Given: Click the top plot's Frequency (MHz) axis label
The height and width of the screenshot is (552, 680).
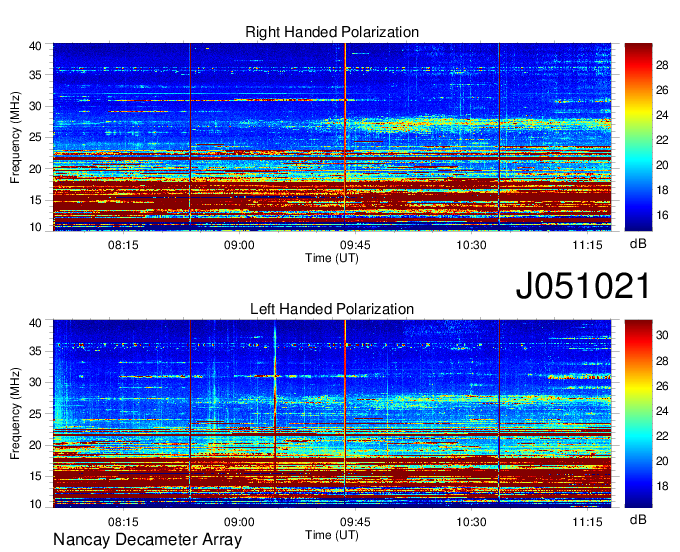Looking at the screenshot, I should pos(15,137).
